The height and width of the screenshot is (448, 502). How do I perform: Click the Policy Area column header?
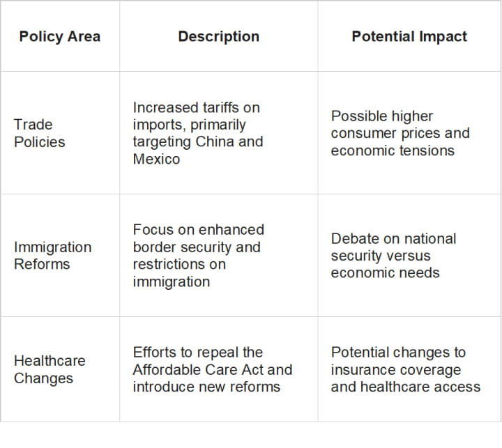(x=60, y=36)
